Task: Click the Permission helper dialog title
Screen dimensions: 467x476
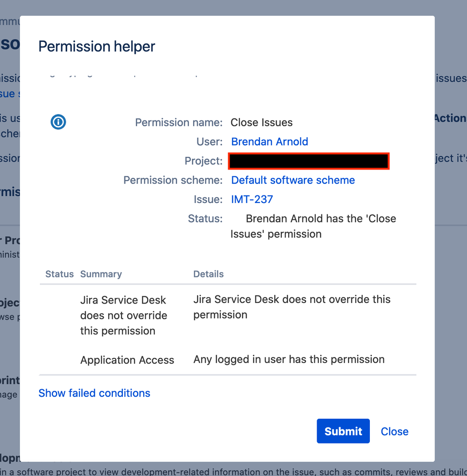Action: coord(97,46)
